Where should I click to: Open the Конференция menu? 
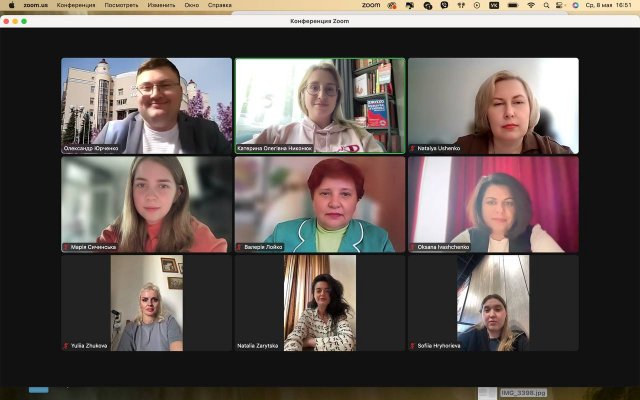(x=77, y=5)
